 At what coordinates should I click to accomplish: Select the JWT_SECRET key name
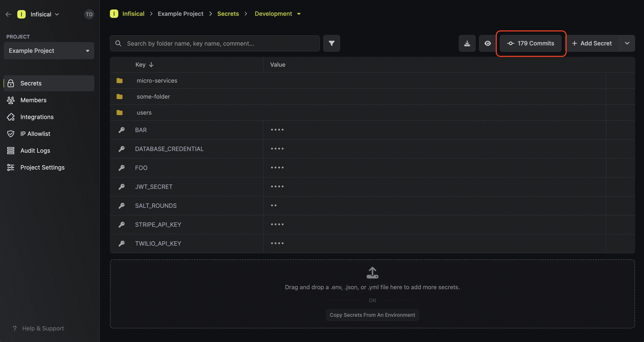[x=154, y=187]
